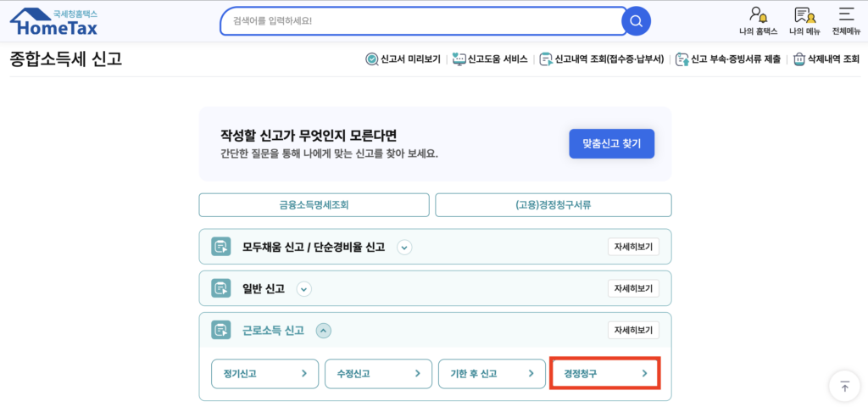
Task: Expand the 일반 신고 section chevron
Action: click(304, 288)
